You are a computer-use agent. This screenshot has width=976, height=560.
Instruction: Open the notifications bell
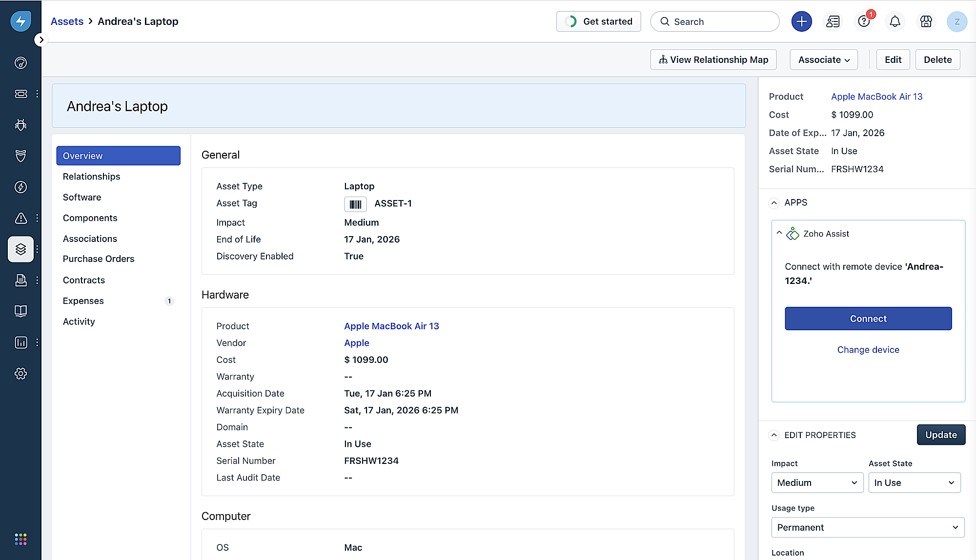tap(895, 21)
